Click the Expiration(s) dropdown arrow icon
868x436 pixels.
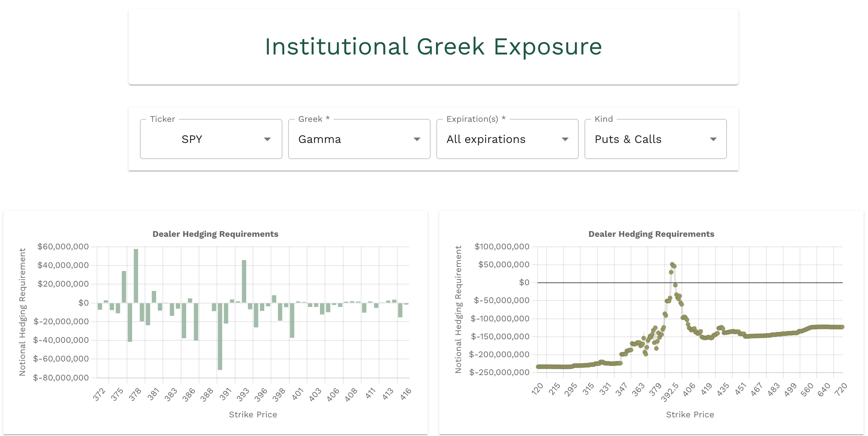pyautogui.click(x=565, y=139)
